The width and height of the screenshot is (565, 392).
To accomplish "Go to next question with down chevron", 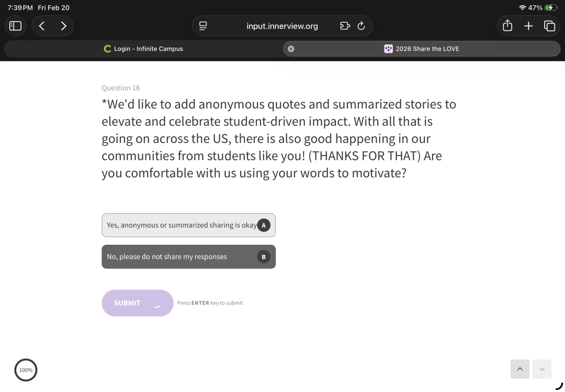I will point(542,369).
